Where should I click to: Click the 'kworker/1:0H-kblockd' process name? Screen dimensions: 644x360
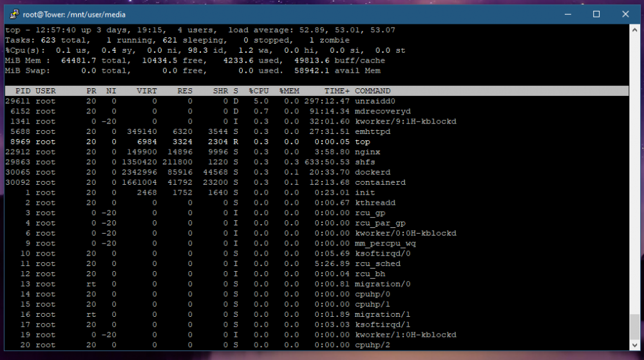coord(405,335)
